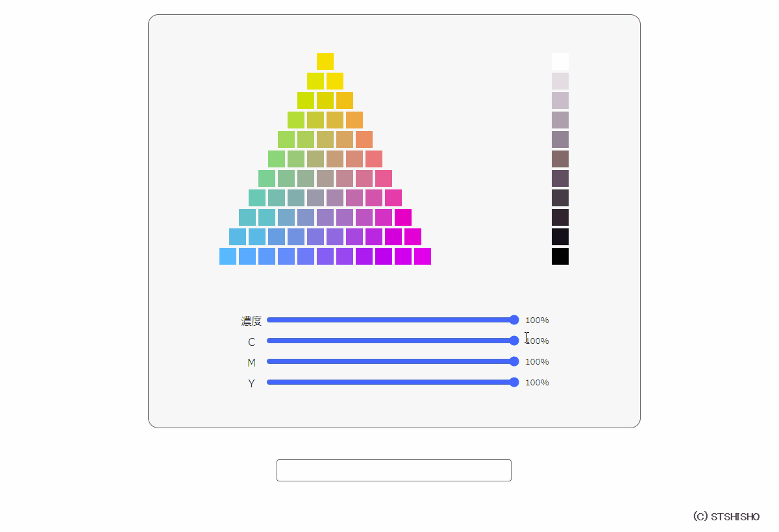Viewport: 779px width, 532px height.
Task: Select the salmon-pink swatch ending the sixth row
Action: [374, 159]
